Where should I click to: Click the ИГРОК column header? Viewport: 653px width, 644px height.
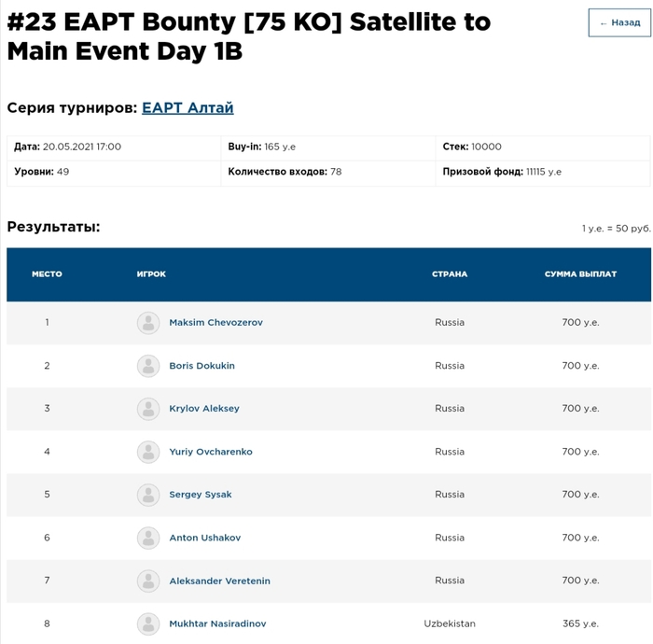click(151, 274)
